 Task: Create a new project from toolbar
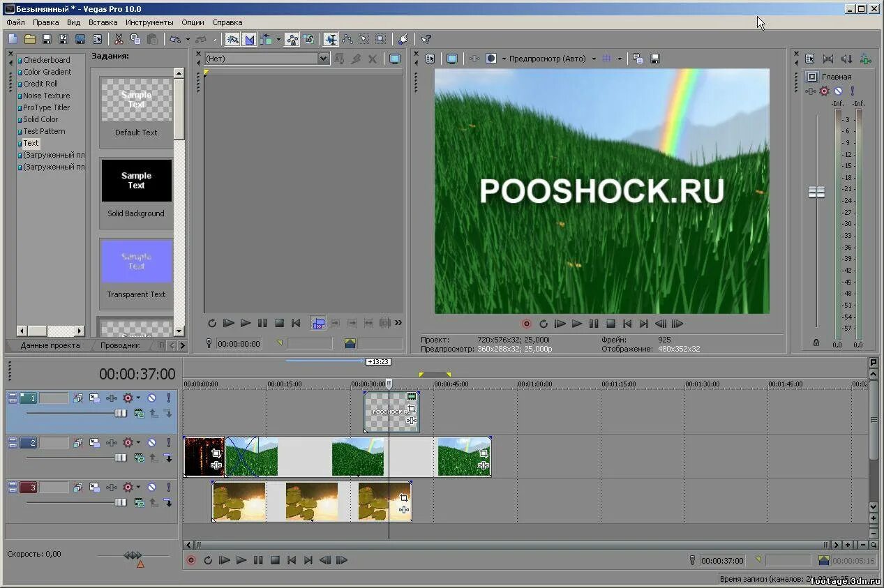[13, 39]
